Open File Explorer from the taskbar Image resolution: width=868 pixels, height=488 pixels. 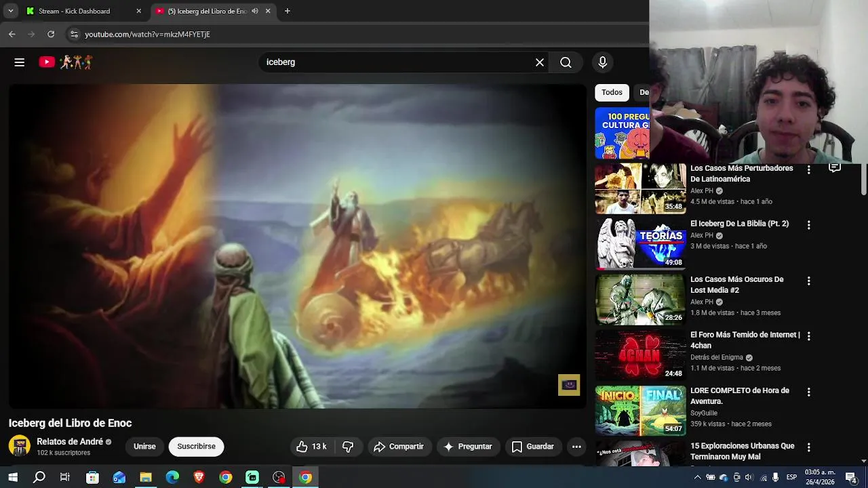pyautogui.click(x=145, y=477)
